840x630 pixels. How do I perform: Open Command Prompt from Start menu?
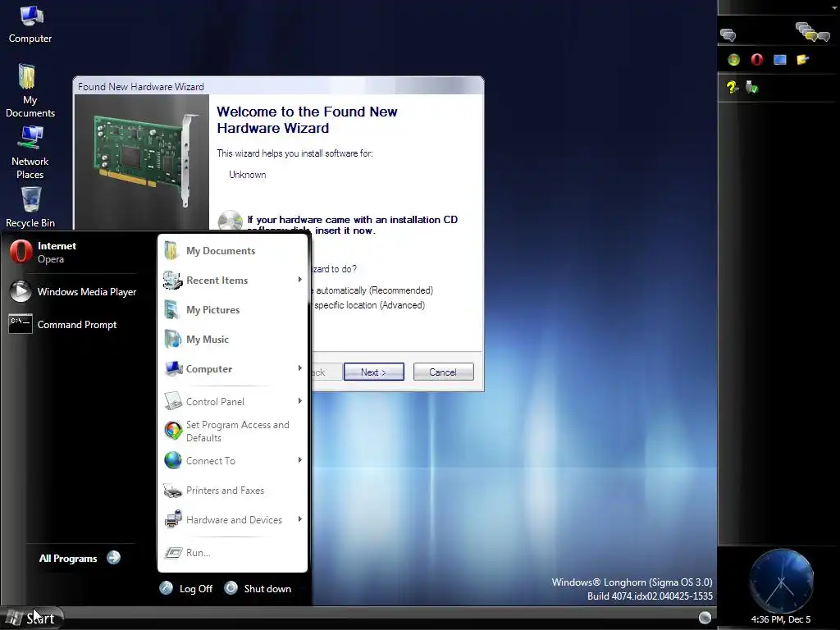pyautogui.click(x=63, y=325)
